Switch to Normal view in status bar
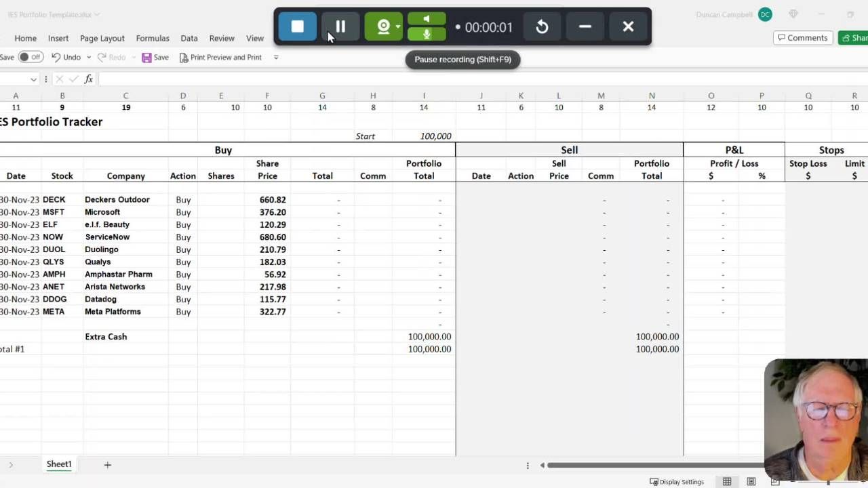This screenshot has height=488, width=868. pyautogui.click(x=727, y=482)
